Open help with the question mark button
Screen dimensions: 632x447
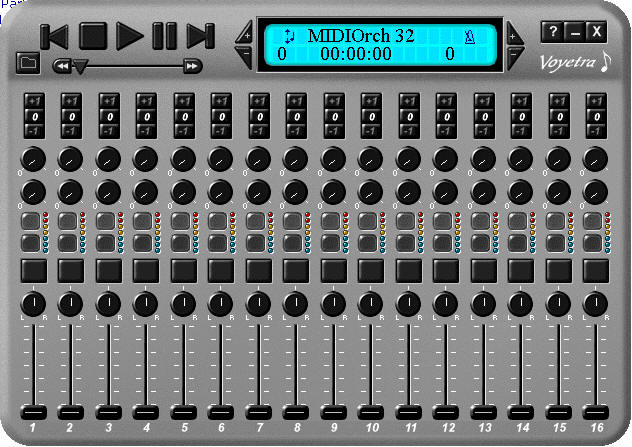(x=552, y=31)
